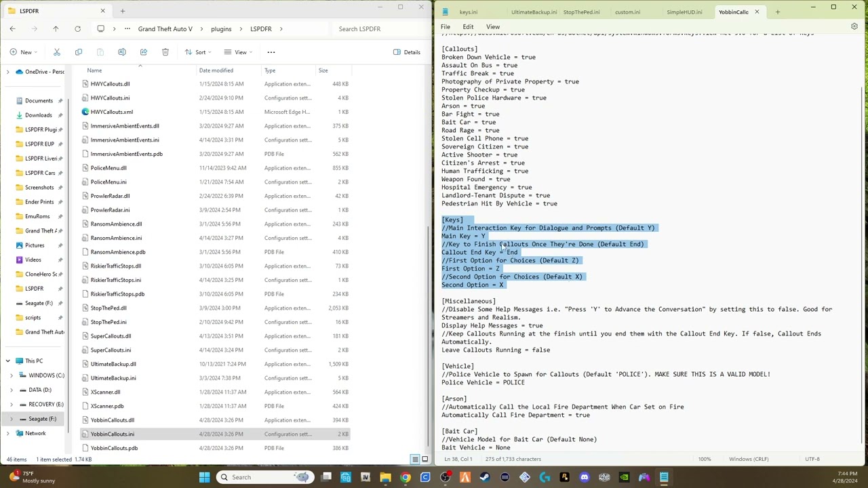The height and width of the screenshot is (488, 868).
Task: Select the UltimateBackup.ini file
Action: (x=214, y=378)
